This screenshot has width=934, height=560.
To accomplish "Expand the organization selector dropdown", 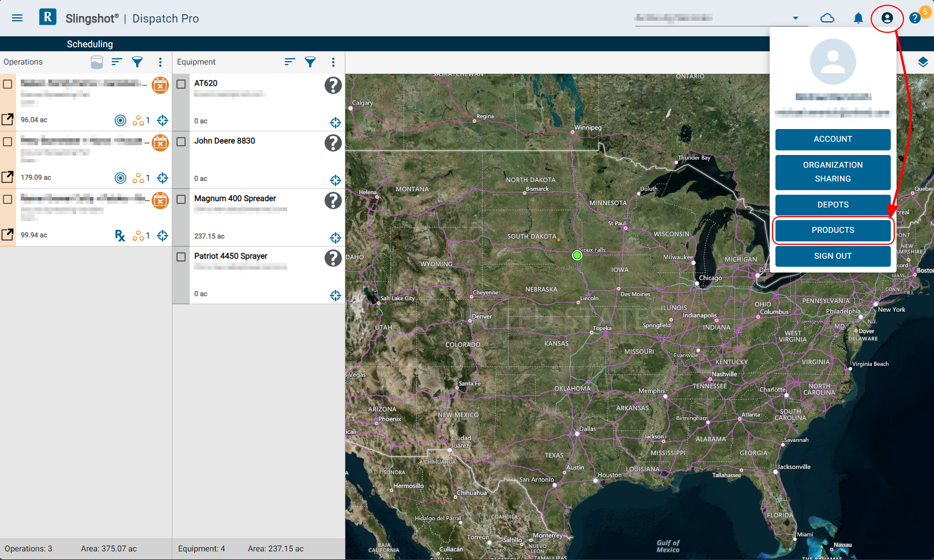I will pos(796,18).
